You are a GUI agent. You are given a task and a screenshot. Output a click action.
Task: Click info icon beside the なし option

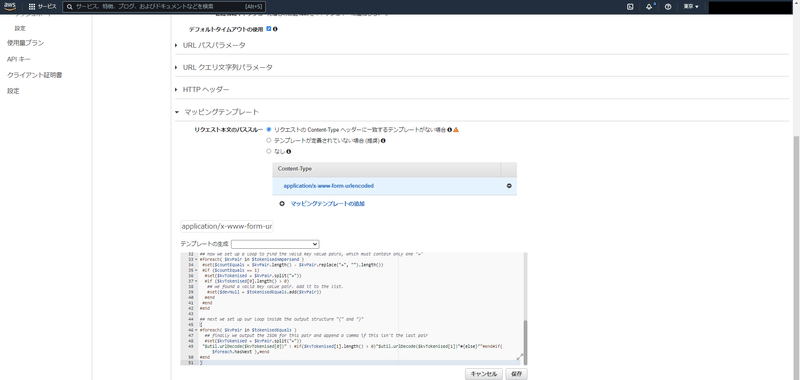point(289,151)
